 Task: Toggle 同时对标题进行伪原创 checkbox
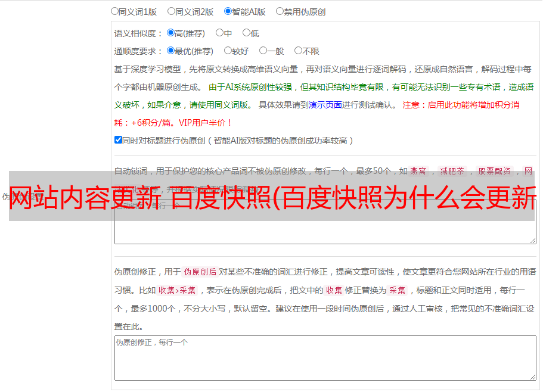tap(118, 140)
